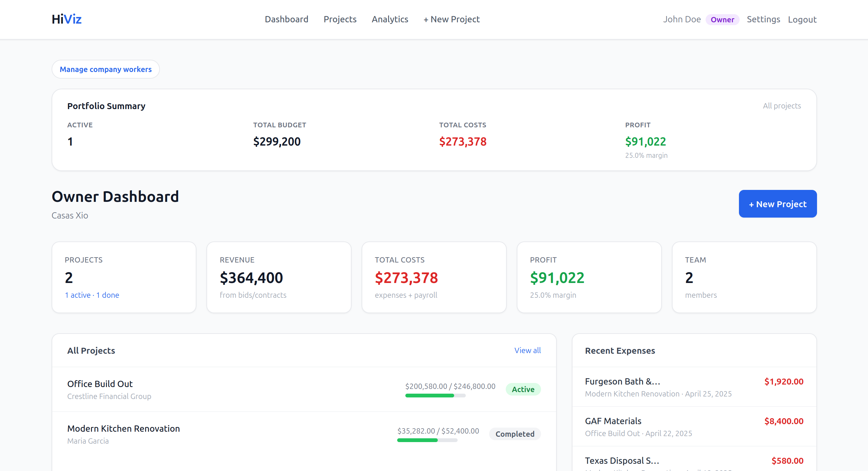Click + New Project in the top navigation
Viewport: 868px width, 471px height.
pyautogui.click(x=451, y=19)
